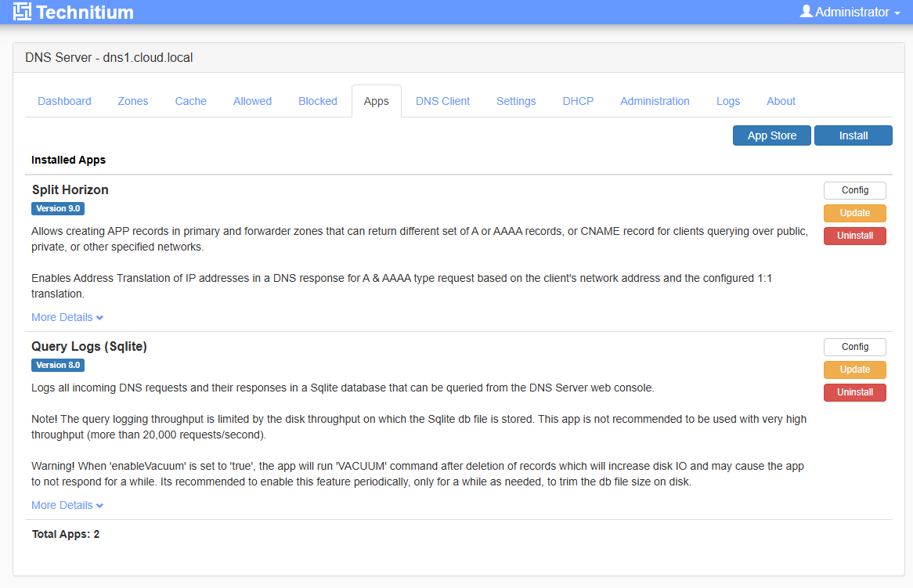This screenshot has height=588, width=913.
Task: Click the Administrator user icon
Action: point(806,11)
